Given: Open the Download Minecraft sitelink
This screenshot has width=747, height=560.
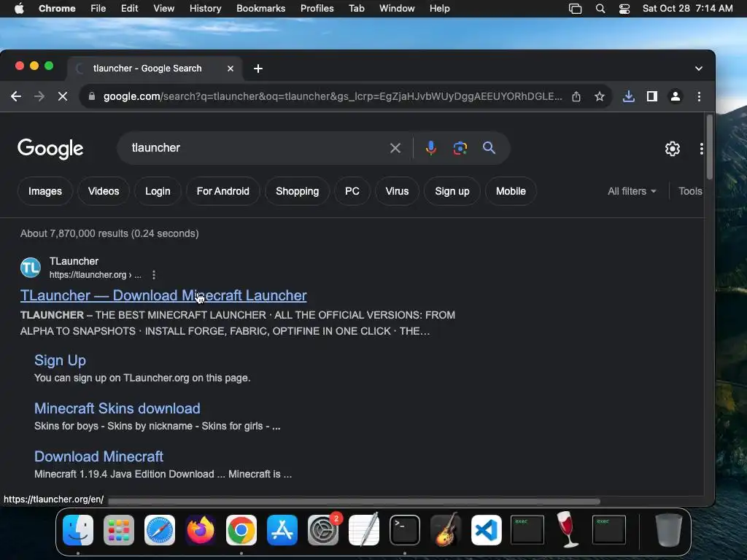Looking at the screenshot, I should pos(98,456).
